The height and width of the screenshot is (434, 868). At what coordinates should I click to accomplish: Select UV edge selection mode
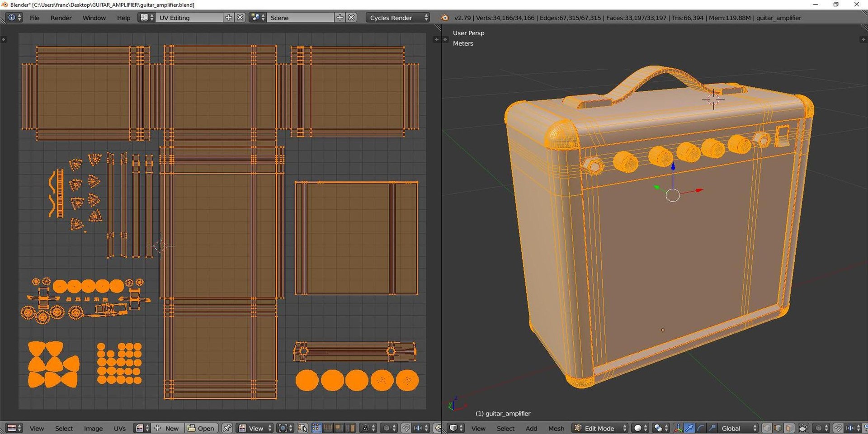[328, 428]
